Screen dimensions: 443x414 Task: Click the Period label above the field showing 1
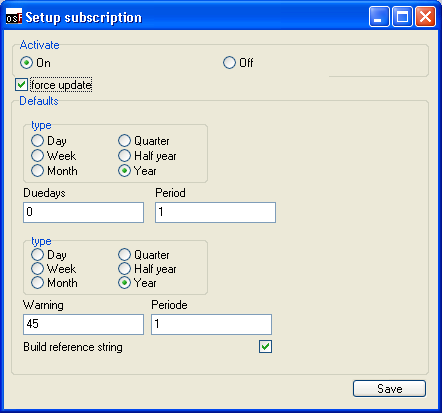170,193
